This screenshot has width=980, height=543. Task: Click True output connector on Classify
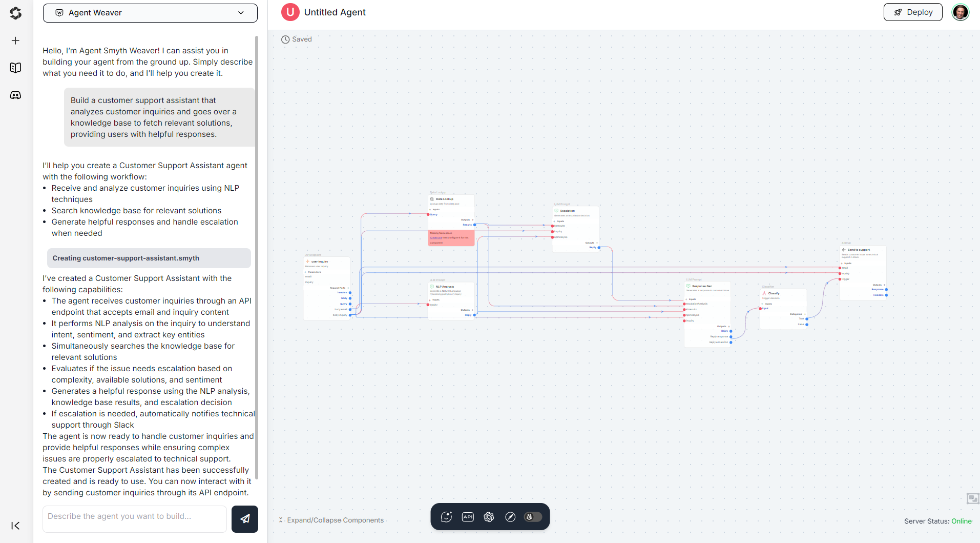(x=807, y=319)
